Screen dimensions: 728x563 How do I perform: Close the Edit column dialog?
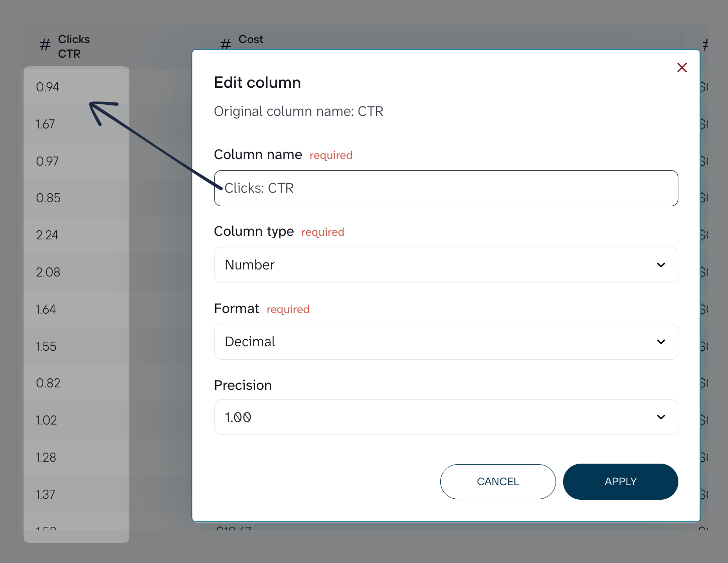682,68
